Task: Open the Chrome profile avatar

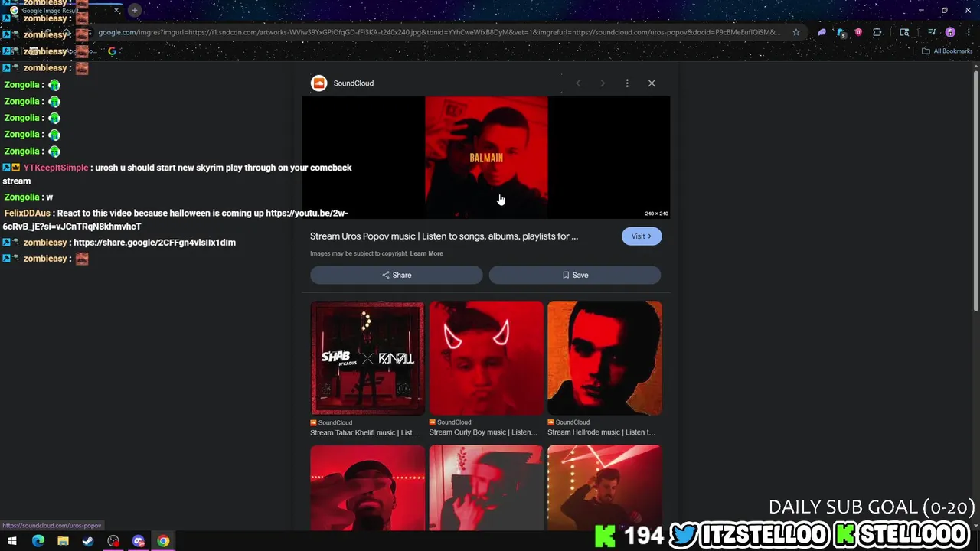Action: pyautogui.click(x=950, y=32)
